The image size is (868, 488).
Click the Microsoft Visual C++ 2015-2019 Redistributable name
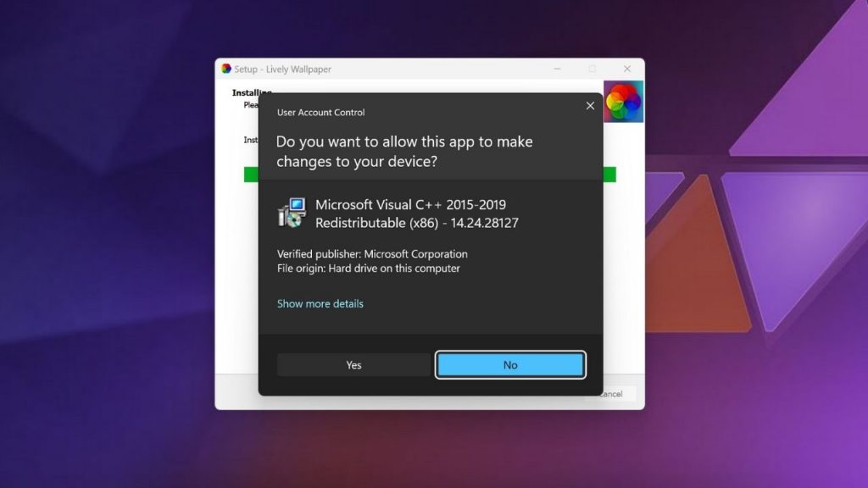click(x=417, y=213)
